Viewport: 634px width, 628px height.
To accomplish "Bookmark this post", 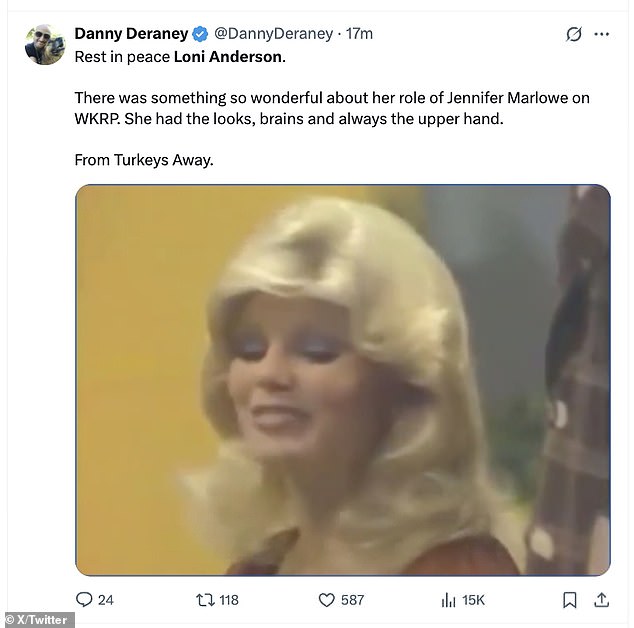I will click(x=569, y=600).
